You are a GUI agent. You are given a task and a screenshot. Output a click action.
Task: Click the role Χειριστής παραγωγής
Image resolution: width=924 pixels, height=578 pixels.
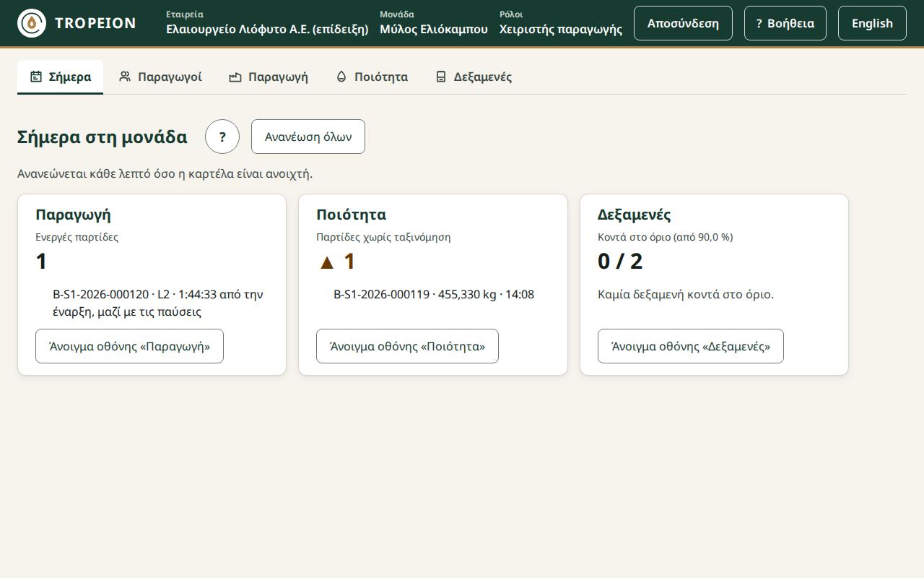tap(561, 29)
